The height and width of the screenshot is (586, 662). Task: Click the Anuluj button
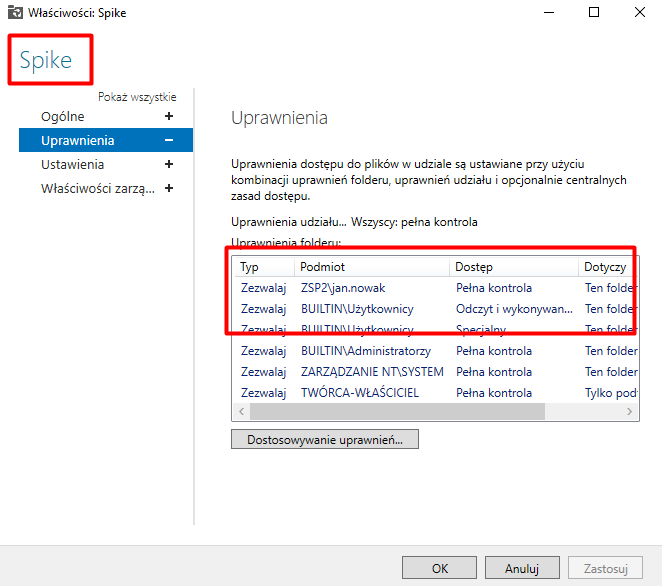521,568
